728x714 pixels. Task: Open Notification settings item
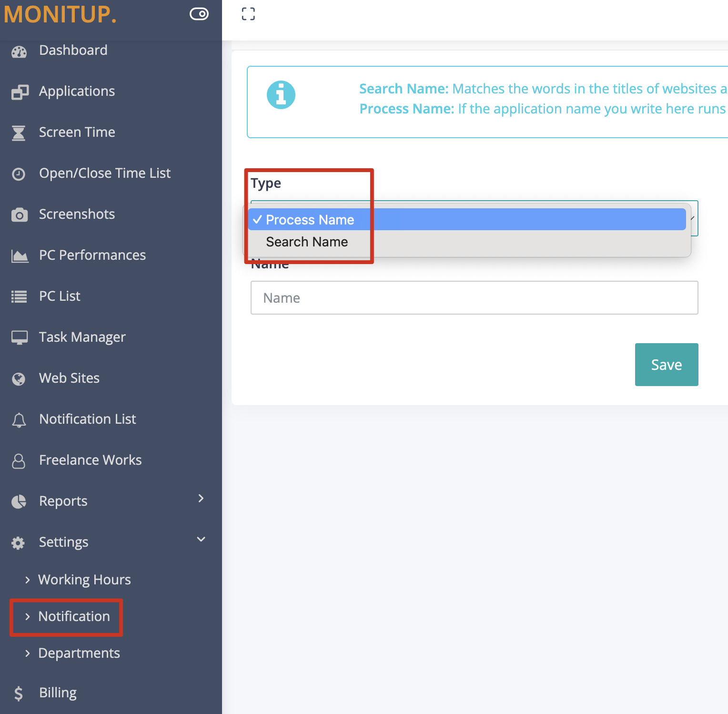coord(74,616)
